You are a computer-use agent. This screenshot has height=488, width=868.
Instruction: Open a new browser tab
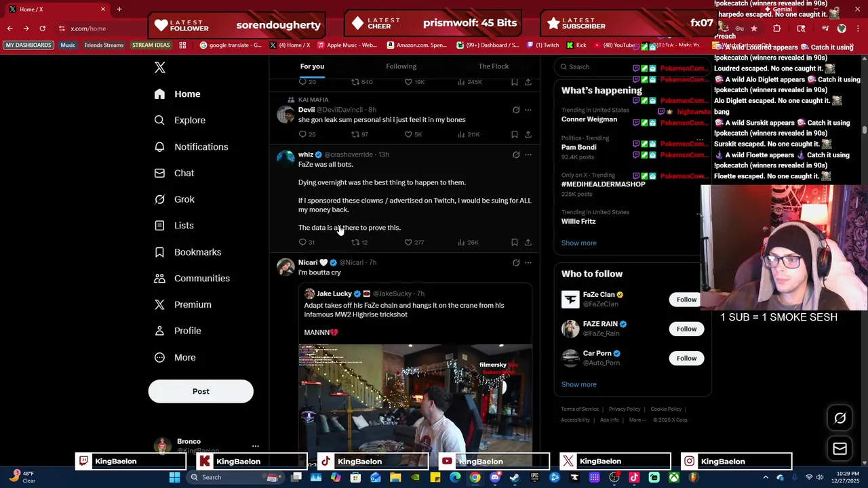click(x=119, y=9)
